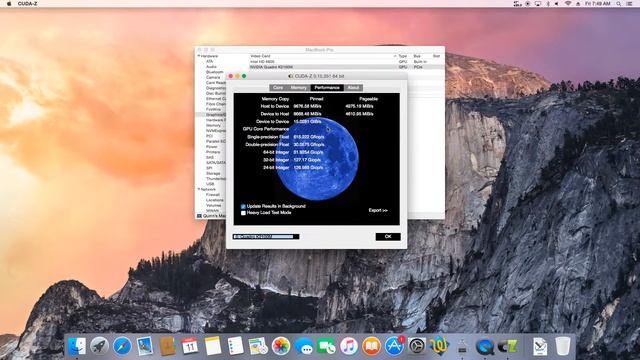Select Audio in System Information sidebar

click(211, 67)
